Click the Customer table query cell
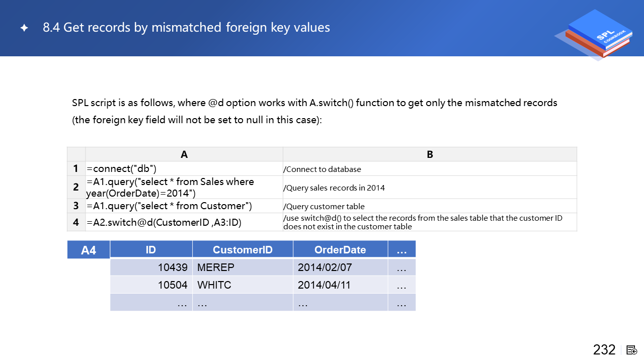The width and height of the screenshot is (644, 362). tap(184, 206)
